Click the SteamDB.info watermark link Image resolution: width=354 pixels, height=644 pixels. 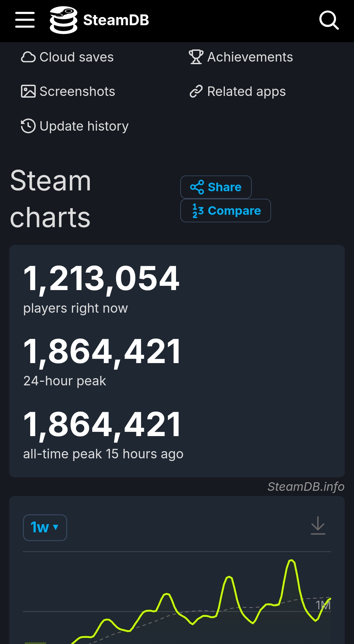(306, 487)
